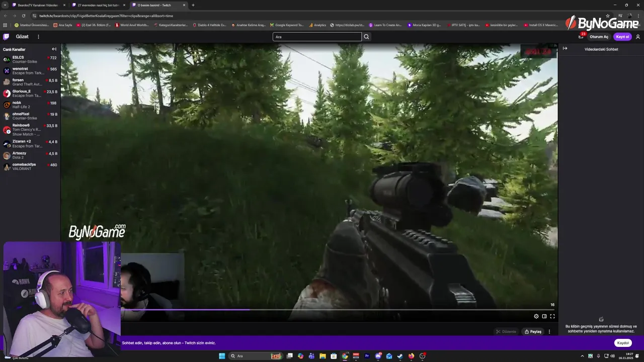Open the Diablo 4 Helltide bookmark
Image resolution: width=644 pixels, height=362 pixels.
[210, 25]
